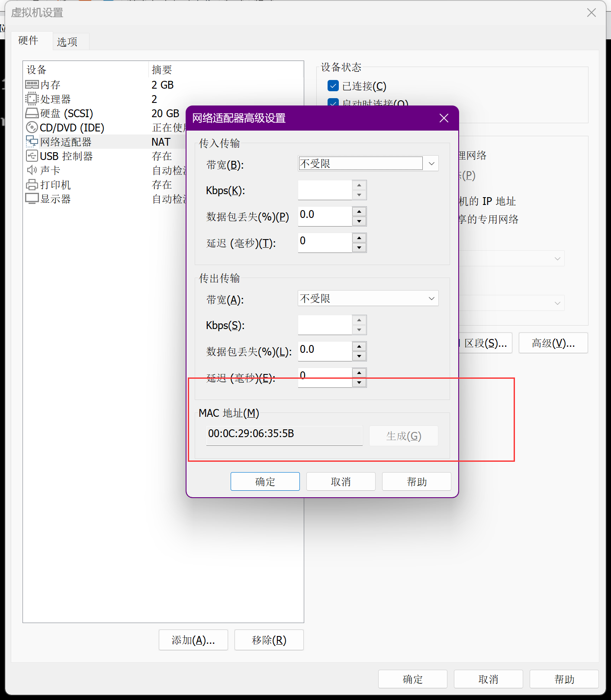Toggle the 已连接(C) checkbox
The width and height of the screenshot is (611, 700).
point(333,86)
